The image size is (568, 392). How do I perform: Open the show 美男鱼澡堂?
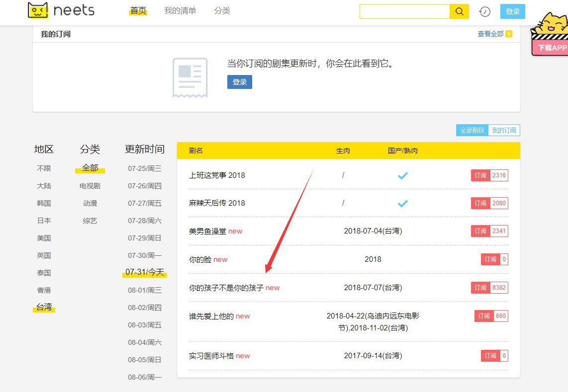(x=208, y=231)
